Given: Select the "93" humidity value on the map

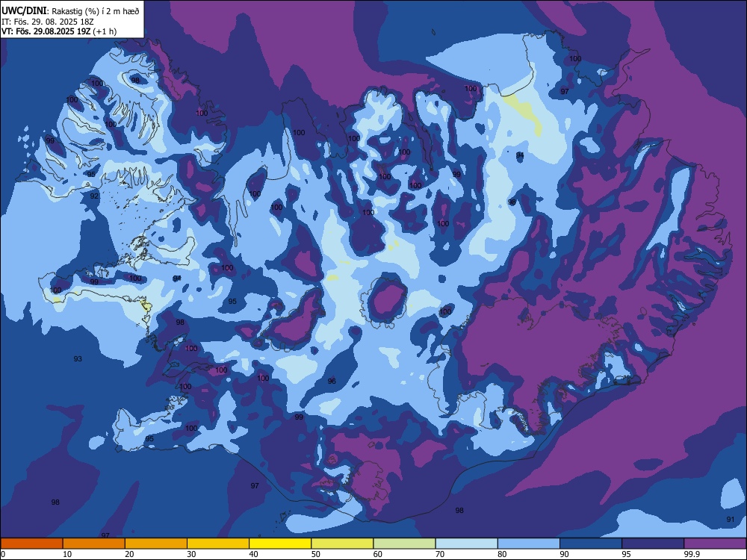Looking at the screenshot, I should pos(78,358).
